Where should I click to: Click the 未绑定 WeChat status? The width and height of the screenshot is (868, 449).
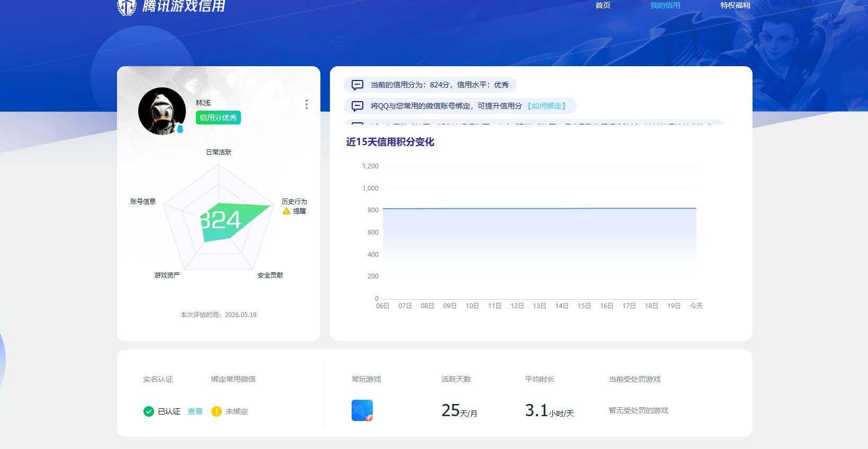click(237, 411)
